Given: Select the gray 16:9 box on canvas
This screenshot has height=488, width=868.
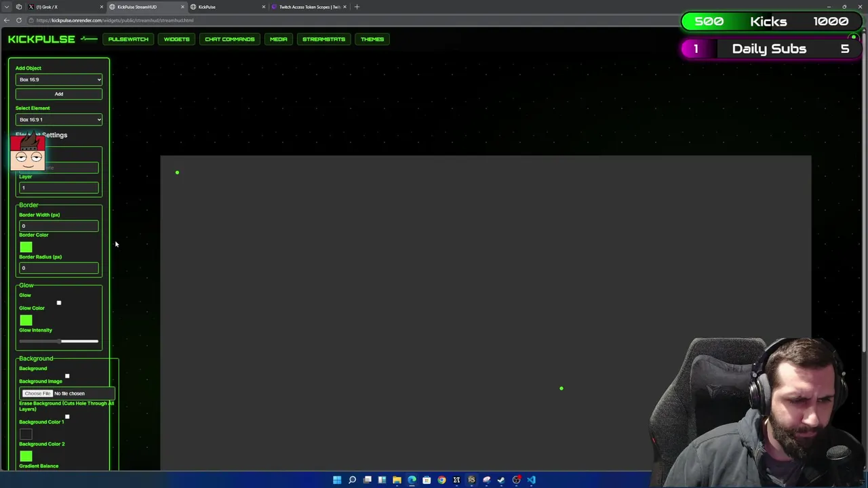Looking at the screenshot, I should click(x=486, y=312).
